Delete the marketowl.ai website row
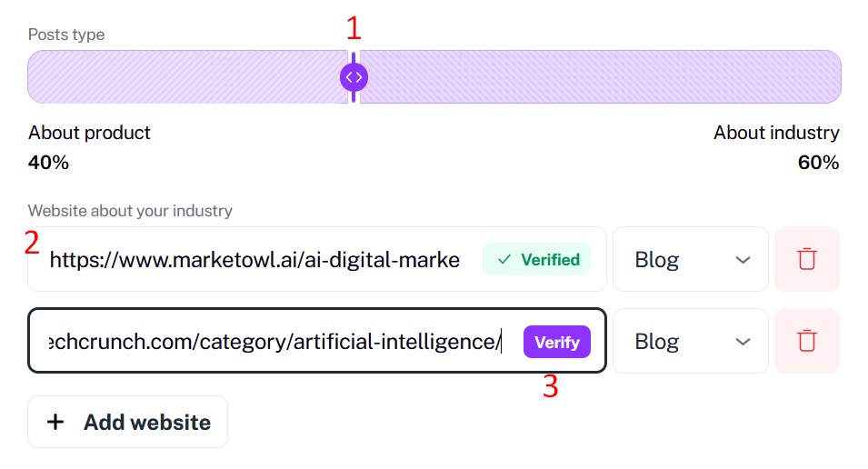The height and width of the screenshot is (469, 868). click(806, 259)
